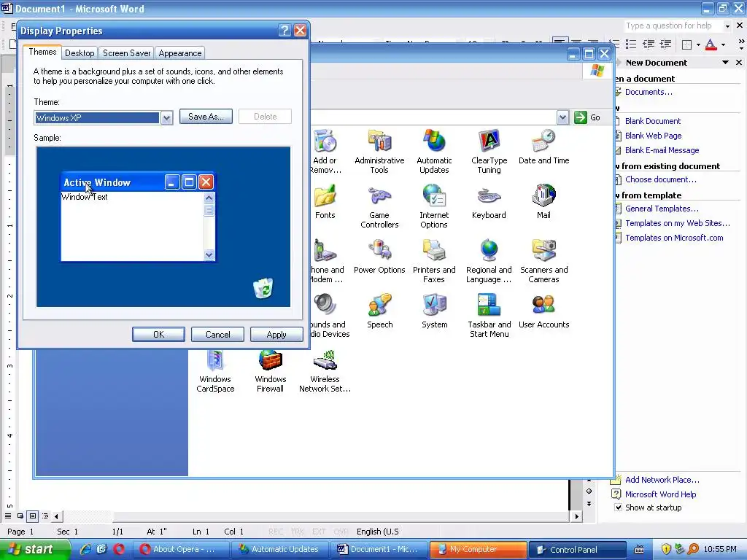Click the Display Properties help question button

tap(285, 31)
